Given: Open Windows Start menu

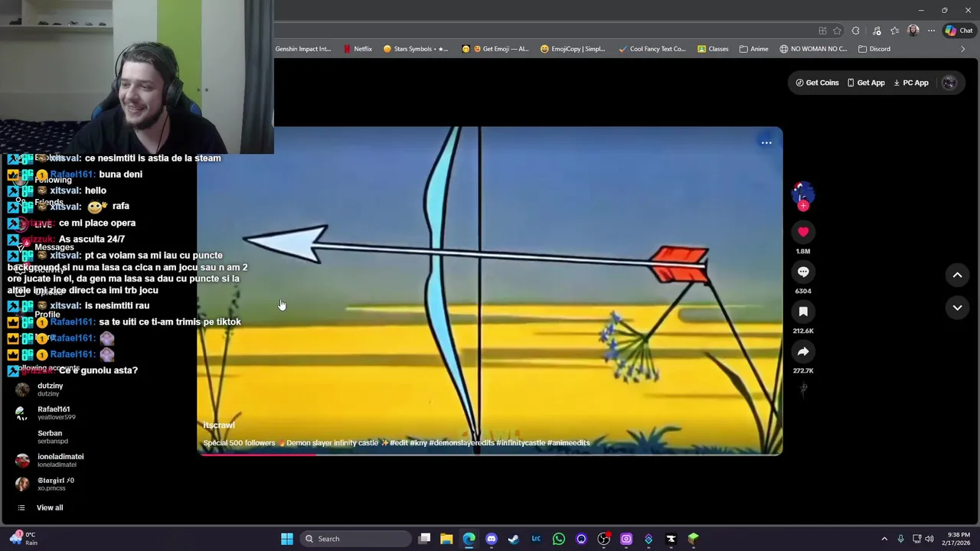Looking at the screenshot, I should (x=287, y=539).
